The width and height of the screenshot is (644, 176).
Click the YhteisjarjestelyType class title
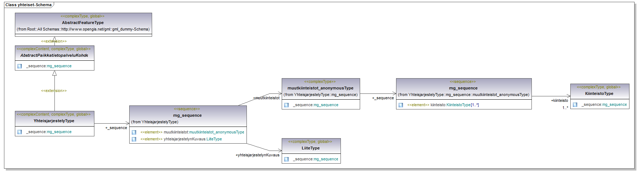click(54, 121)
